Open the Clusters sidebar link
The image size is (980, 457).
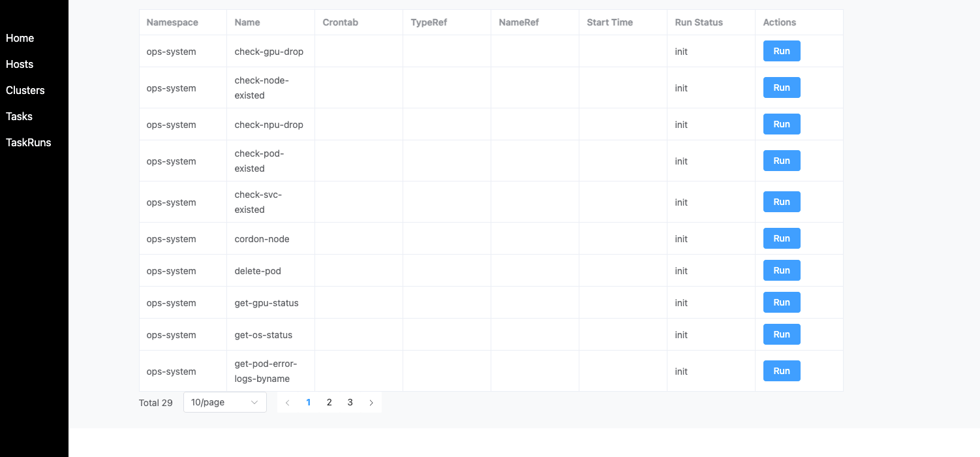point(25,90)
